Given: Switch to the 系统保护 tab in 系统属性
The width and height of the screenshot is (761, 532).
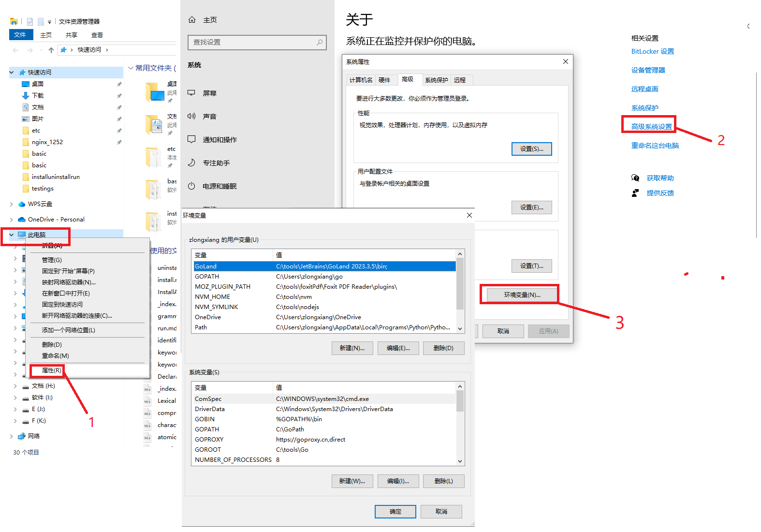Looking at the screenshot, I should pos(436,80).
